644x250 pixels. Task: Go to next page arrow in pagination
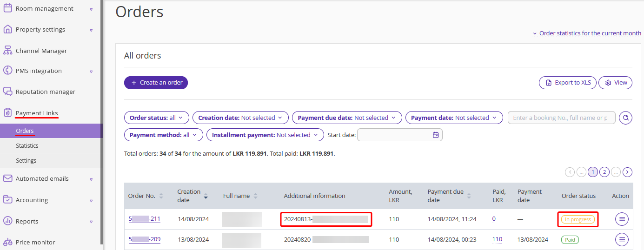628,172
